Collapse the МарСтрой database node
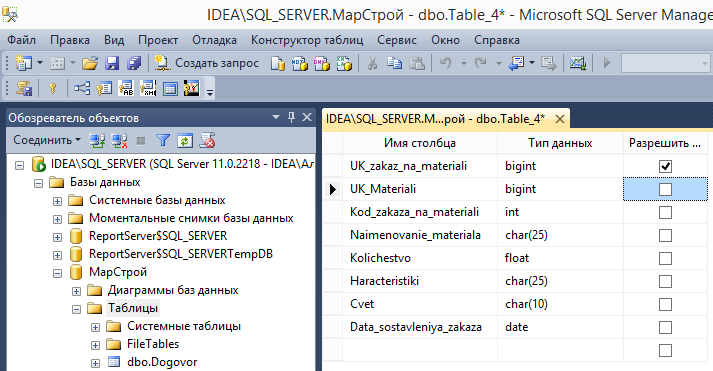The height and width of the screenshot is (371, 713). [57, 273]
